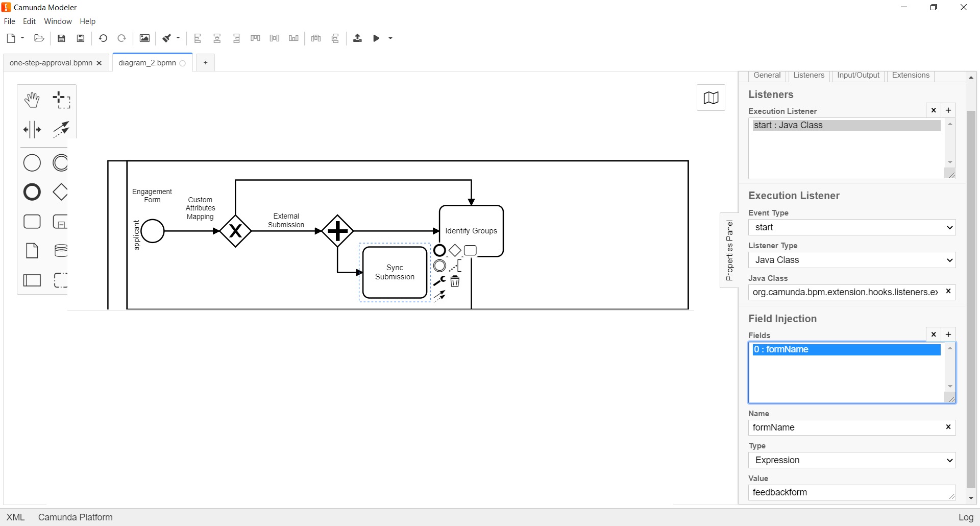Click the Value field with feedbackform
Viewport: 980px width, 526px height.
click(852, 492)
